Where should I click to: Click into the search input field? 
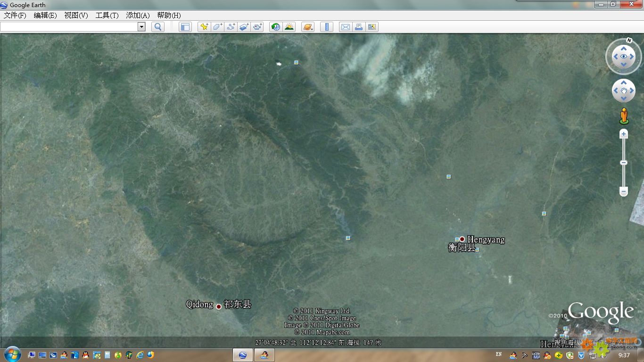(69, 27)
